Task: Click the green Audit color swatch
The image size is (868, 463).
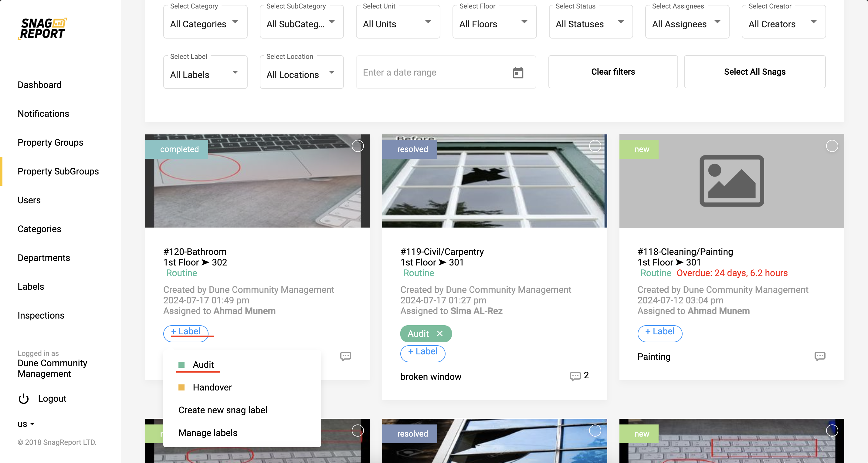Action: 181,364
